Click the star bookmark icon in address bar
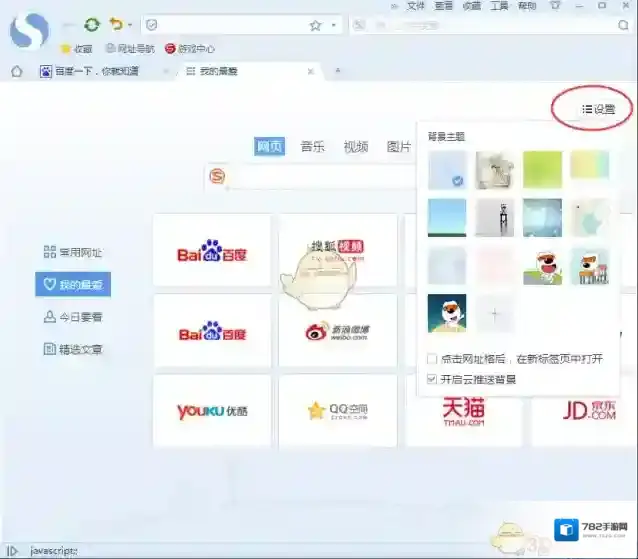The width and height of the screenshot is (638, 559). [x=315, y=25]
